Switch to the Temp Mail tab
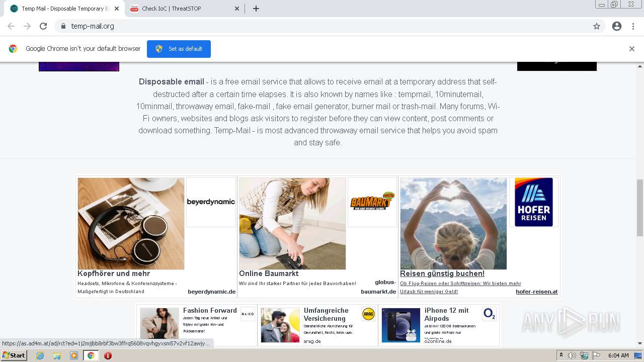Viewport: 644px width, 362px height. (x=64, y=9)
